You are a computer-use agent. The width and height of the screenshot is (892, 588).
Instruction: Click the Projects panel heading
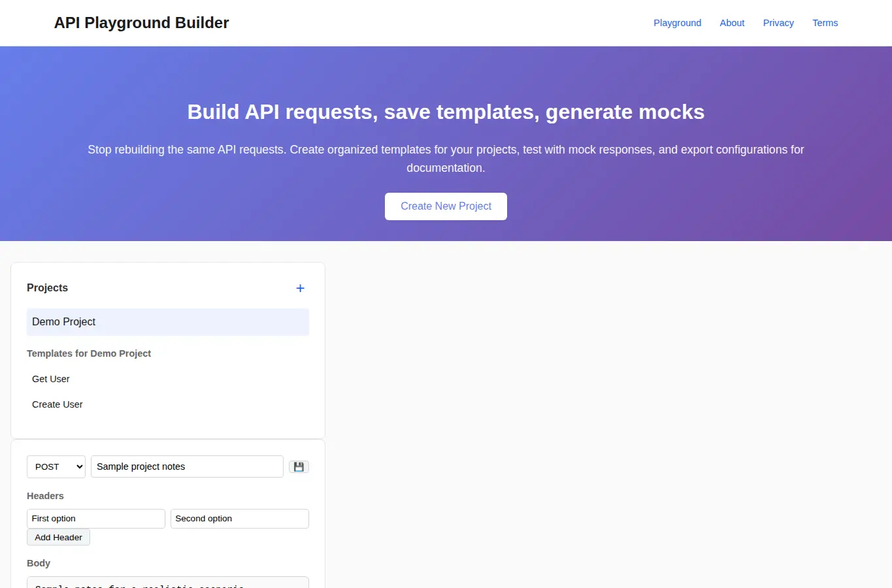[47, 288]
